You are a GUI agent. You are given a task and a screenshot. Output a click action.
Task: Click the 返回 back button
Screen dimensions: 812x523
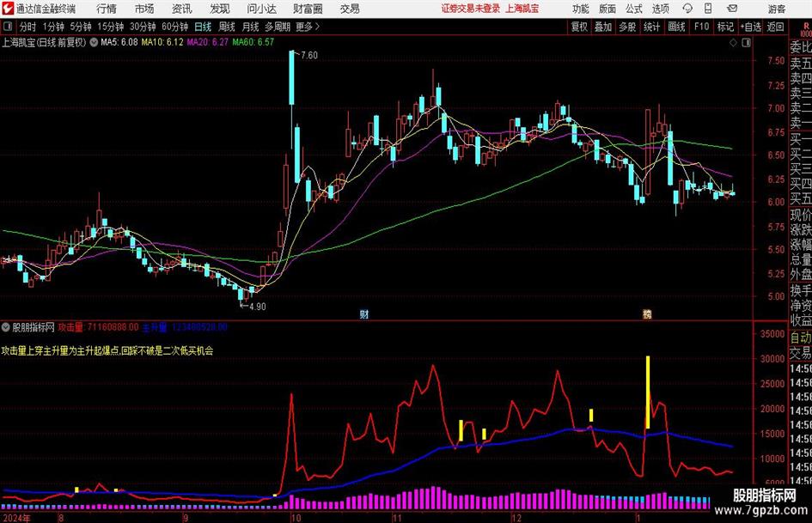[x=775, y=27]
